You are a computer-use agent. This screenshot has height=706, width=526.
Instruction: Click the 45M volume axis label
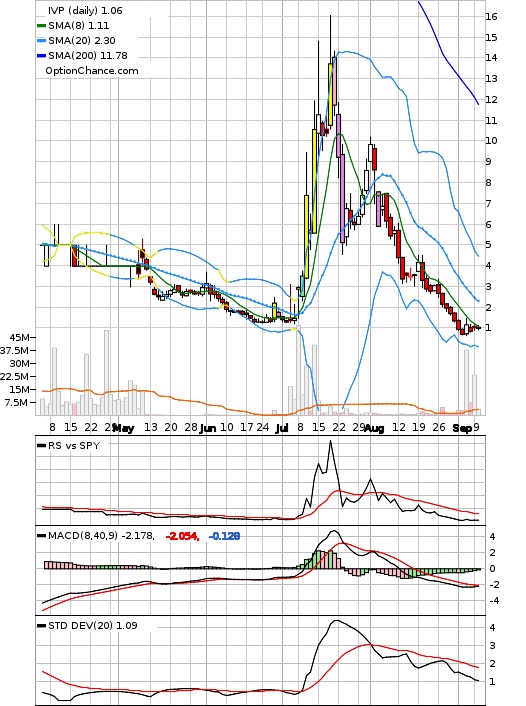[x=20, y=337]
